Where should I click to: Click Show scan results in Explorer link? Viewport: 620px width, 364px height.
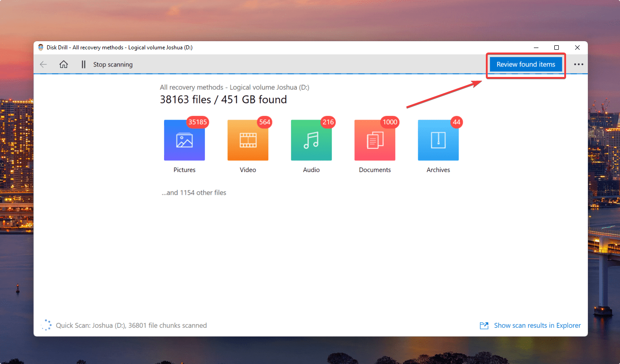(538, 325)
